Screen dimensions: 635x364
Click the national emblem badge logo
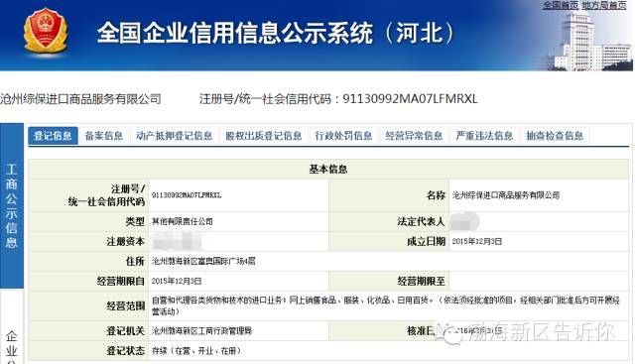click(46, 31)
